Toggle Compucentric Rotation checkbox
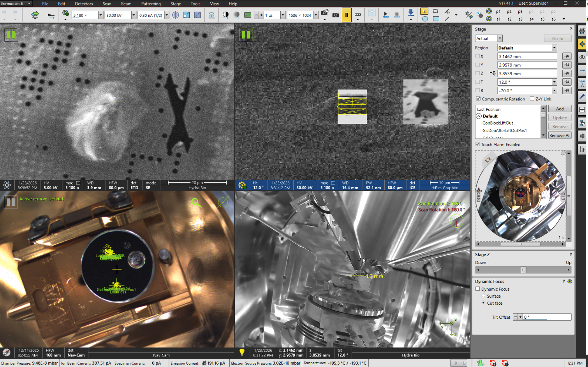This screenshot has height=367, width=588. (478, 99)
